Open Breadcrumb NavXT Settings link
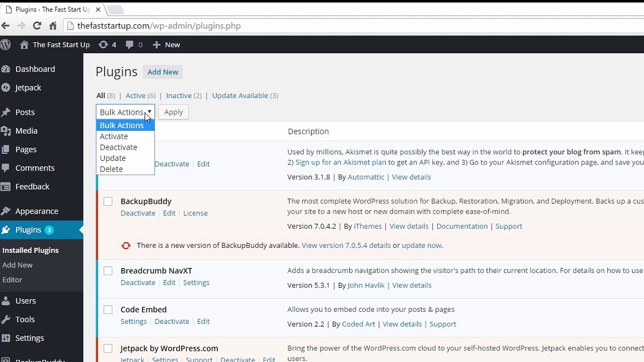644x362 pixels. [x=196, y=283]
